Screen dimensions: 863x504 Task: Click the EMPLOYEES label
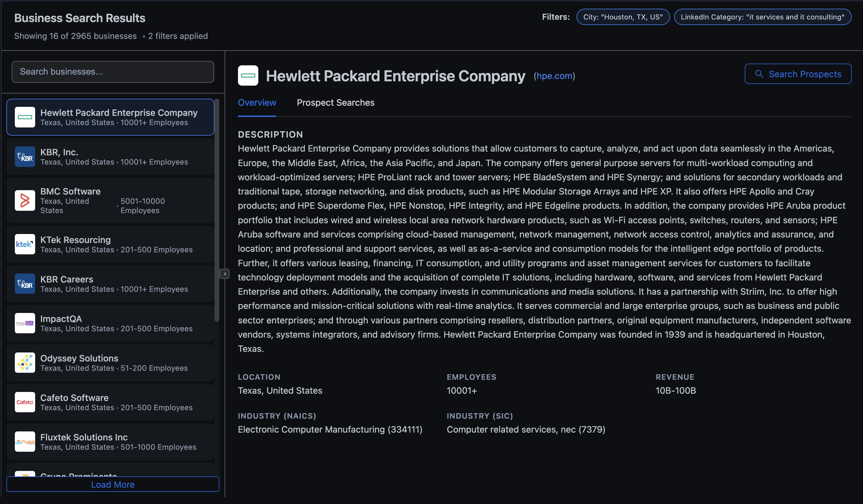coord(472,377)
